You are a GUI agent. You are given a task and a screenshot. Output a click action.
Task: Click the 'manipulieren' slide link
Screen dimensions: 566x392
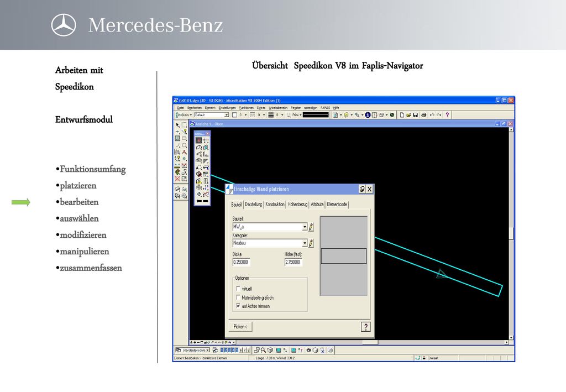pos(85,252)
